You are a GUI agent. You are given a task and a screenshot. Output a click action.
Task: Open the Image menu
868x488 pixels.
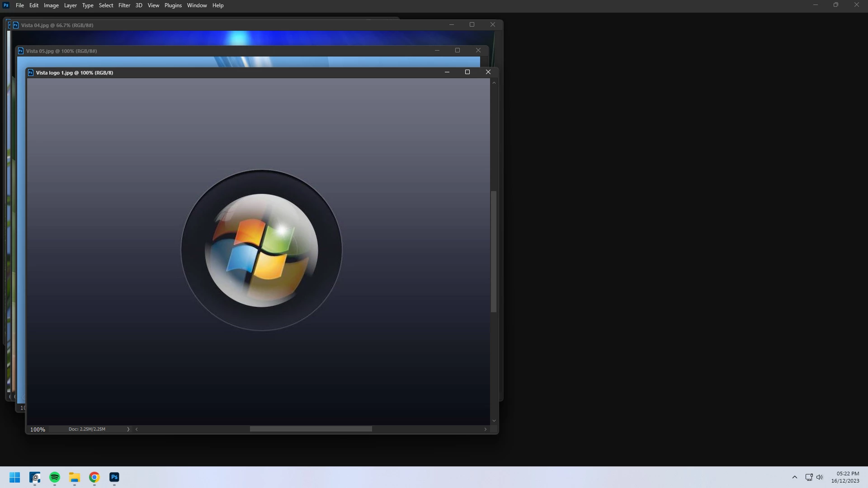51,5
